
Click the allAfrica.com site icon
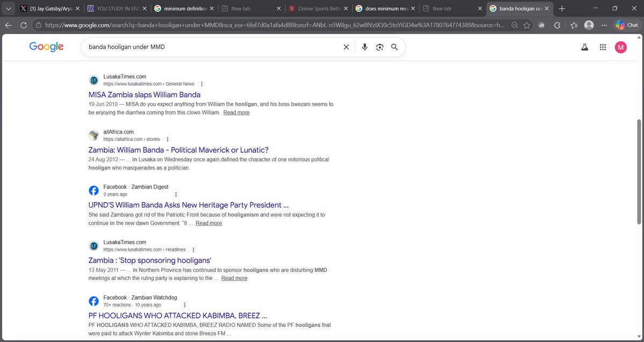[93, 135]
